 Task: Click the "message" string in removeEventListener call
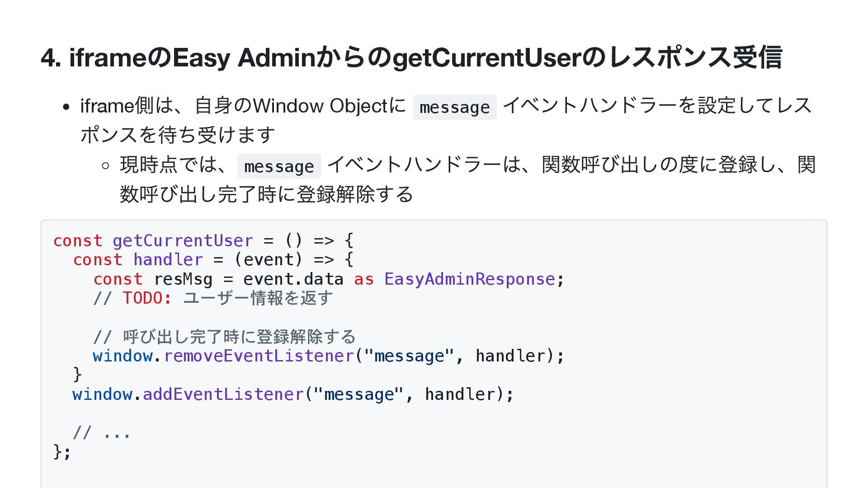409,356
